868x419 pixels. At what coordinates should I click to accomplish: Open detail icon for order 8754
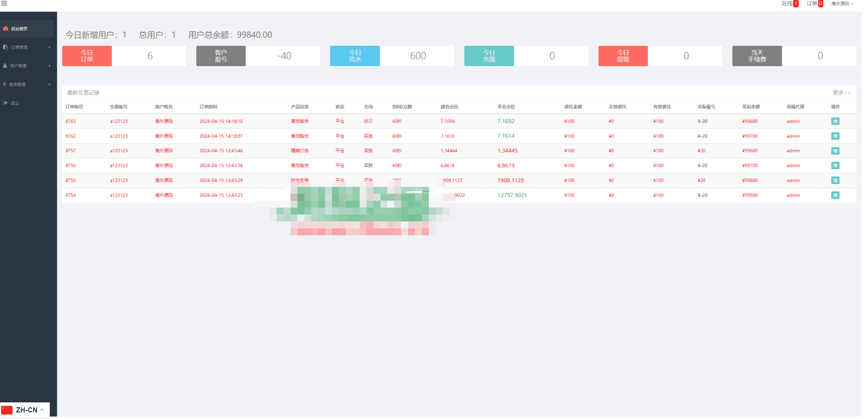(835, 195)
